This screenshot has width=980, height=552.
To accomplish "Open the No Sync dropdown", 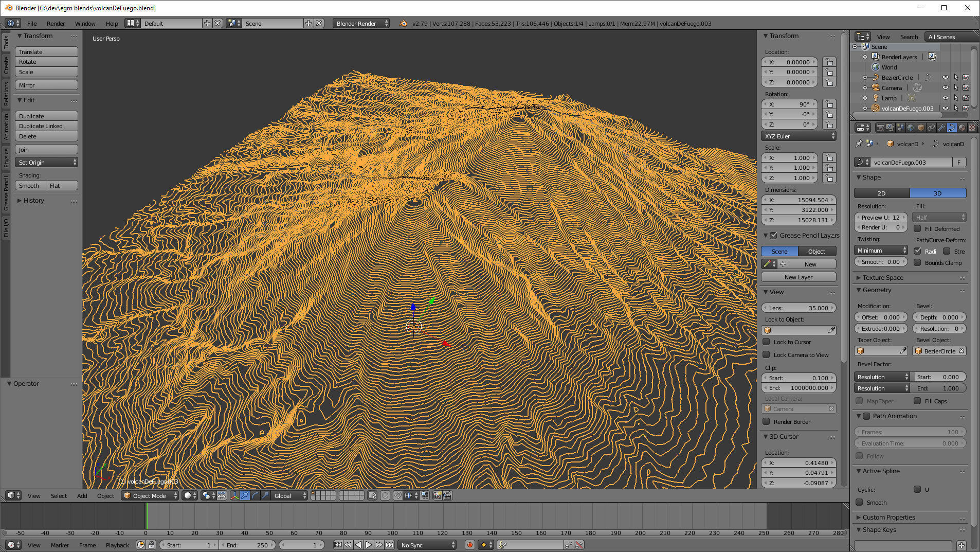I will [427, 545].
